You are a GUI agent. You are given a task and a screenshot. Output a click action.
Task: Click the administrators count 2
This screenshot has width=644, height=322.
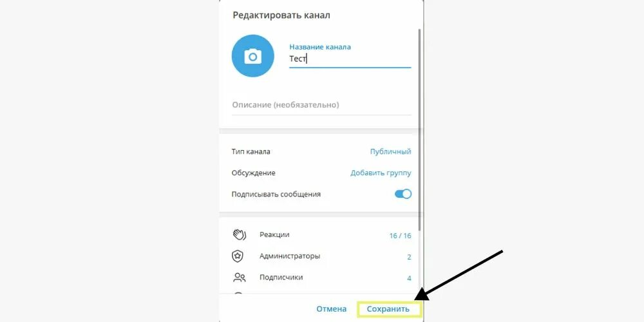point(409,257)
